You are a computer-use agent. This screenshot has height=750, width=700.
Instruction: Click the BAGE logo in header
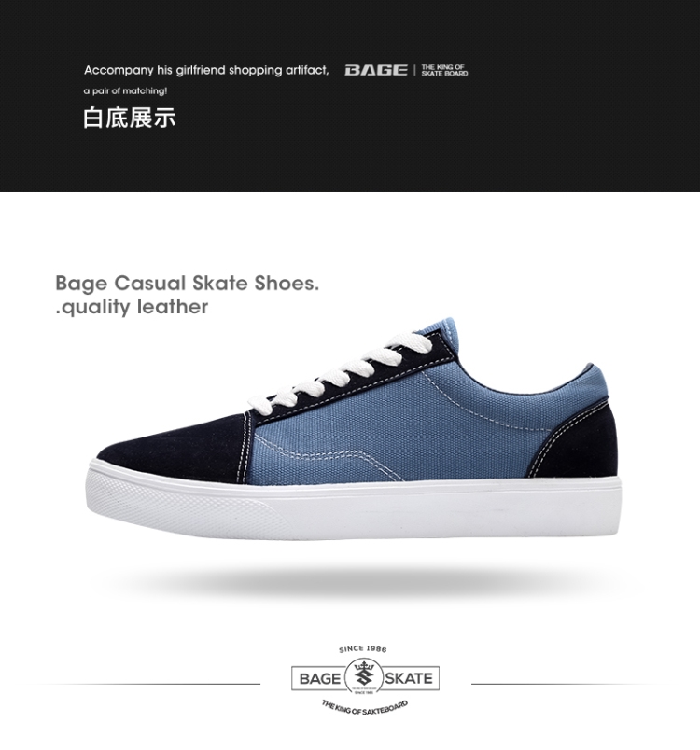click(x=376, y=70)
